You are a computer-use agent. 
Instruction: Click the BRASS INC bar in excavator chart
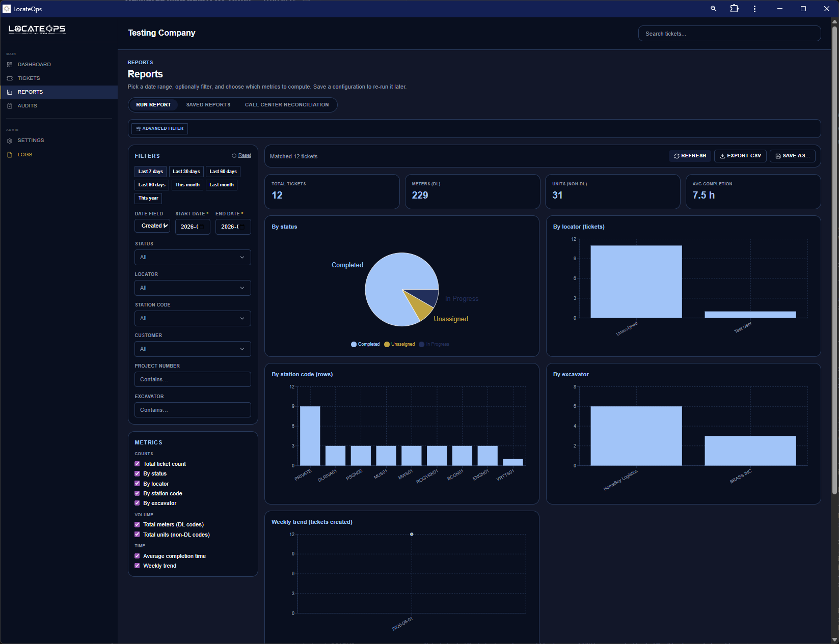[x=750, y=451]
